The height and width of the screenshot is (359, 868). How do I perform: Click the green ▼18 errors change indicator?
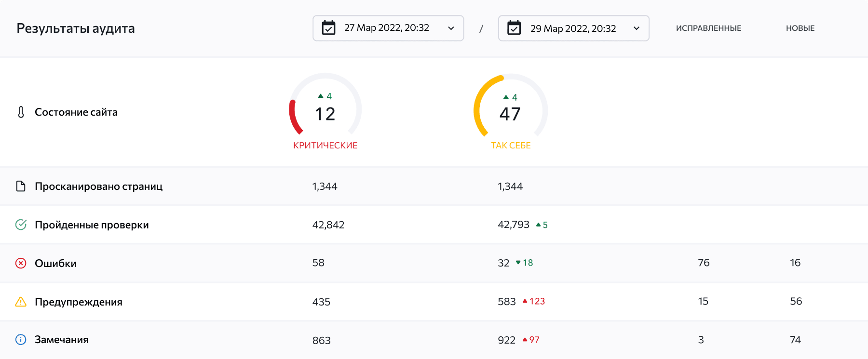(524, 263)
